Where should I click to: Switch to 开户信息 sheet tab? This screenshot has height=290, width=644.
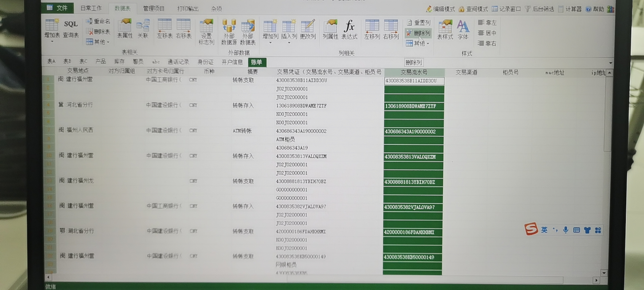tap(232, 62)
